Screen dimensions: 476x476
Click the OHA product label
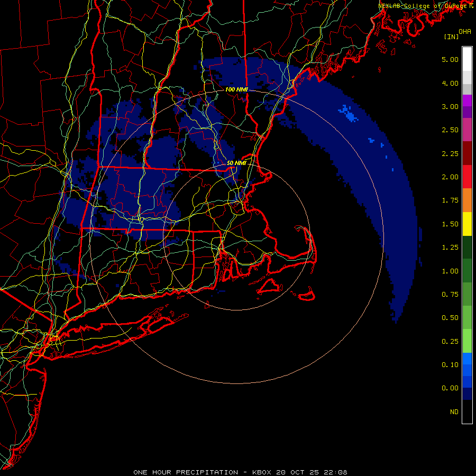465,32
